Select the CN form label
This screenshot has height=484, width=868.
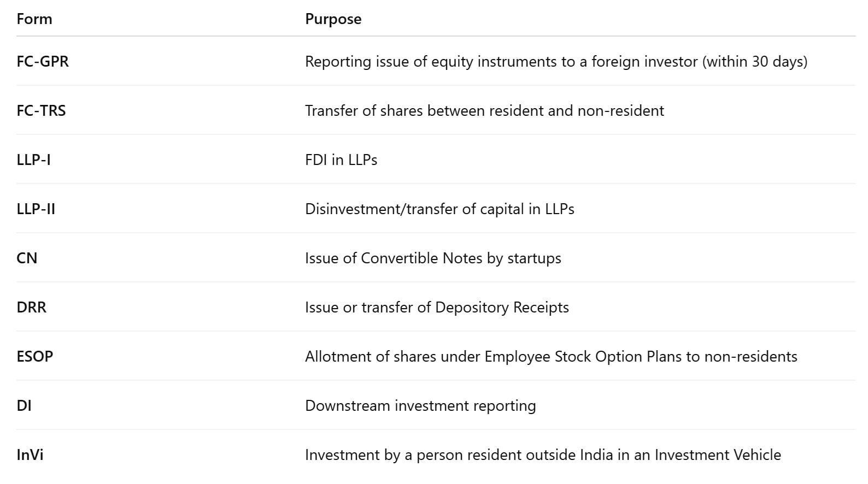pos(27,258)
